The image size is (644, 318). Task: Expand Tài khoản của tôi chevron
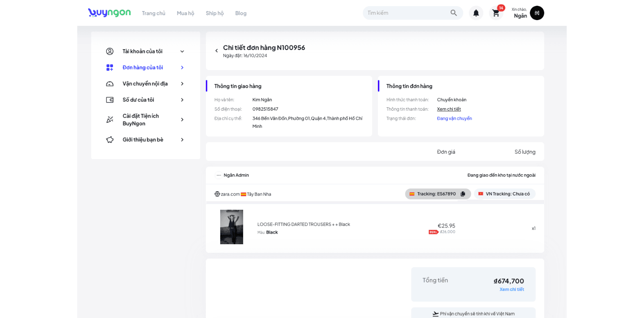(182, 51)
